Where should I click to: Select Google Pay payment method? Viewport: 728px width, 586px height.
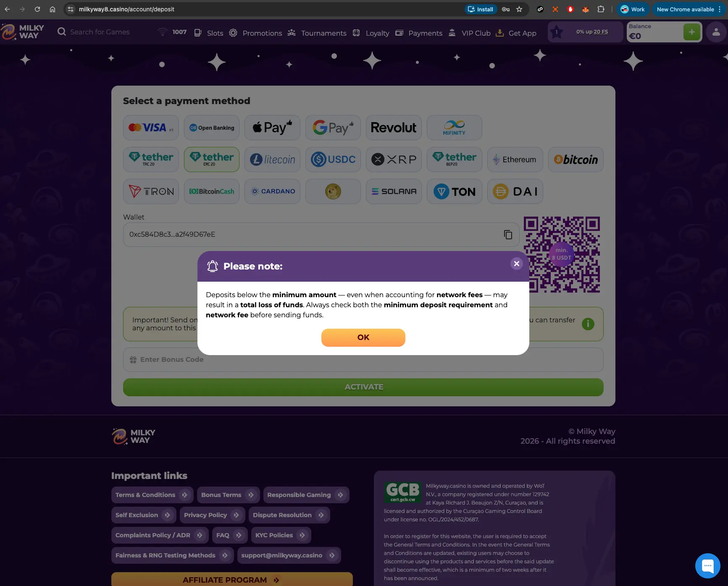333,128
